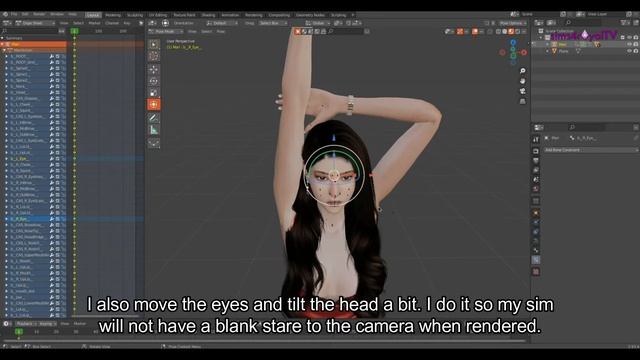Click the outliner filter funnel icon
640x360 pixels.
[624, 23]
